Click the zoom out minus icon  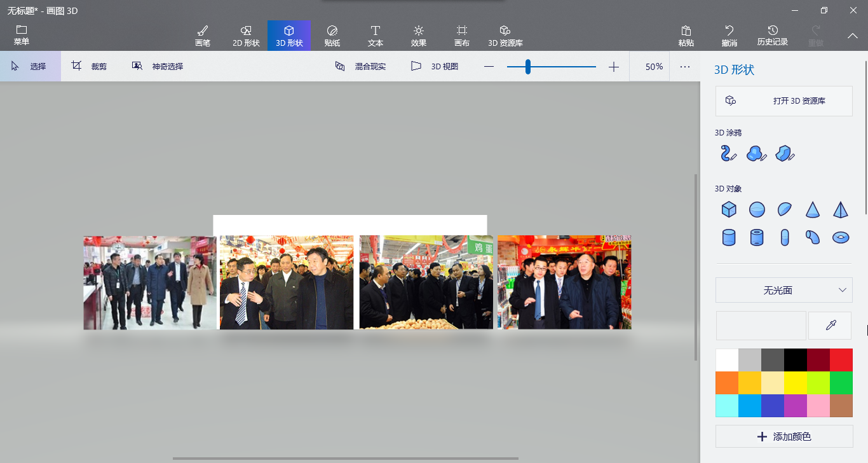tap(489, 67)
